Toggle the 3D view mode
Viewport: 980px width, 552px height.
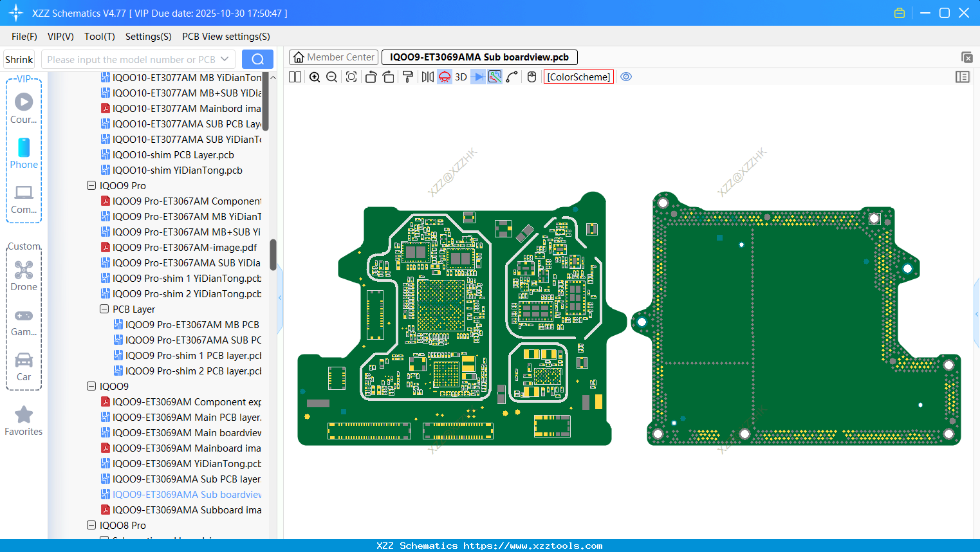click(461, 77)
